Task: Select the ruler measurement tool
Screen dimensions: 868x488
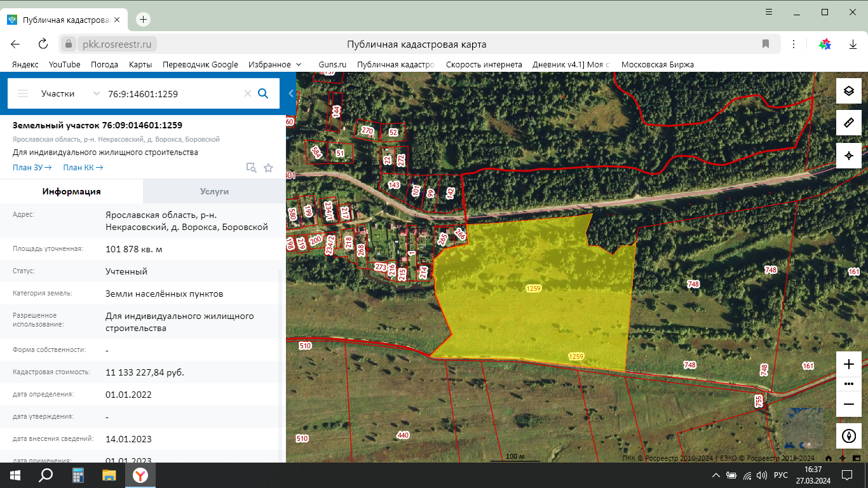Action: pyautogui.click(x=848, y=123)
